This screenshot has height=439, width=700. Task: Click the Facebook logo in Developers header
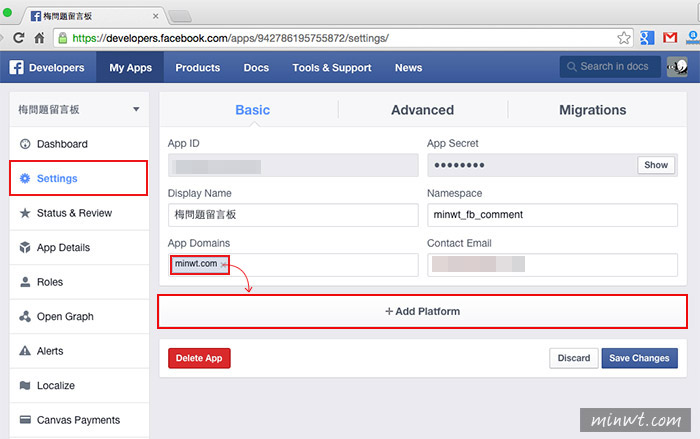(17, 67)
